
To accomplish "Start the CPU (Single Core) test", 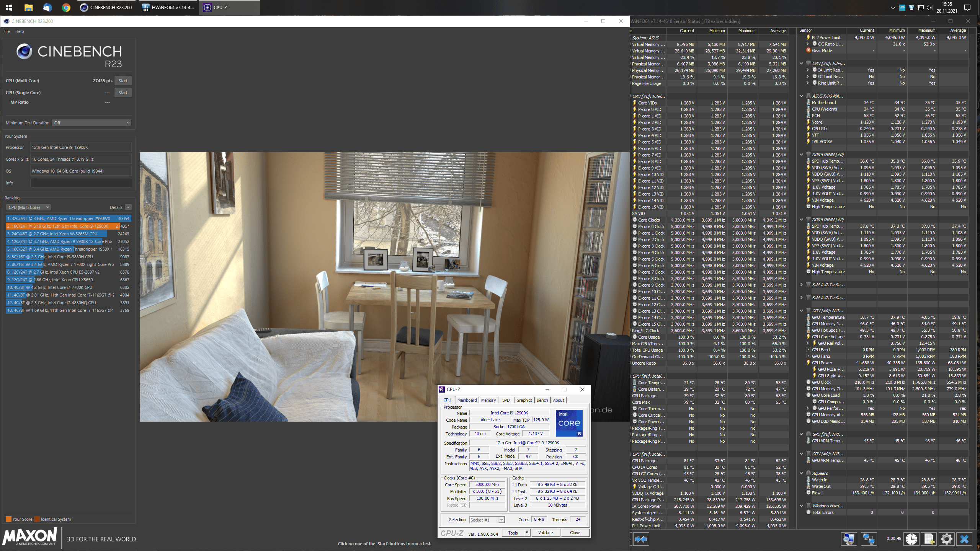I will tap(123, 93).
